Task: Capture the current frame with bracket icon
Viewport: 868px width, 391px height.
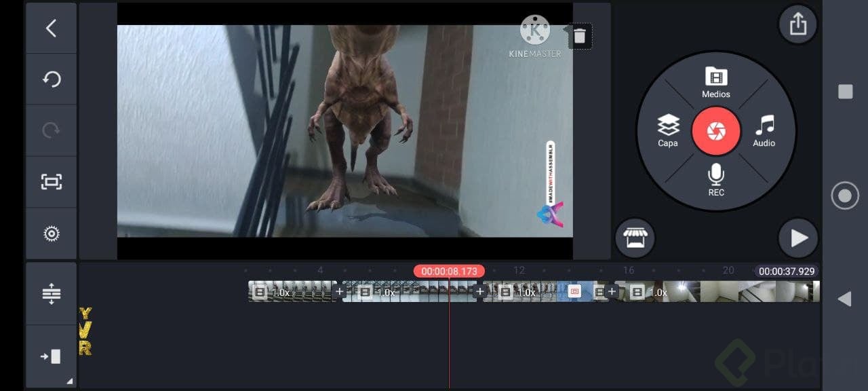Action: [x=51, y=182]
